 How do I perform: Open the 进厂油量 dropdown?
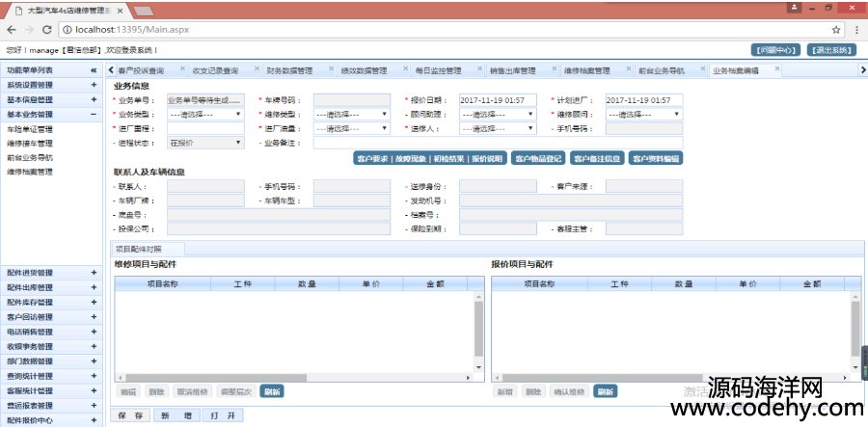tap(351, 128)
